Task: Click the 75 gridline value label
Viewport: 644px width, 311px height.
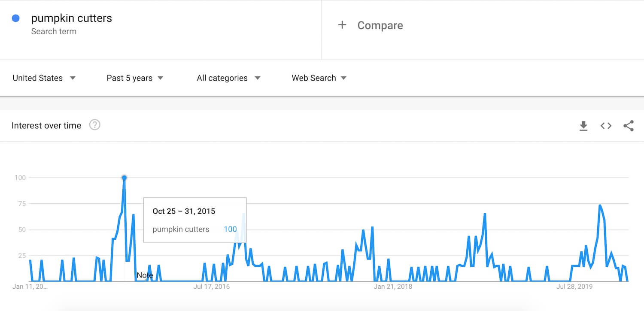Action: tap(20, 204)
